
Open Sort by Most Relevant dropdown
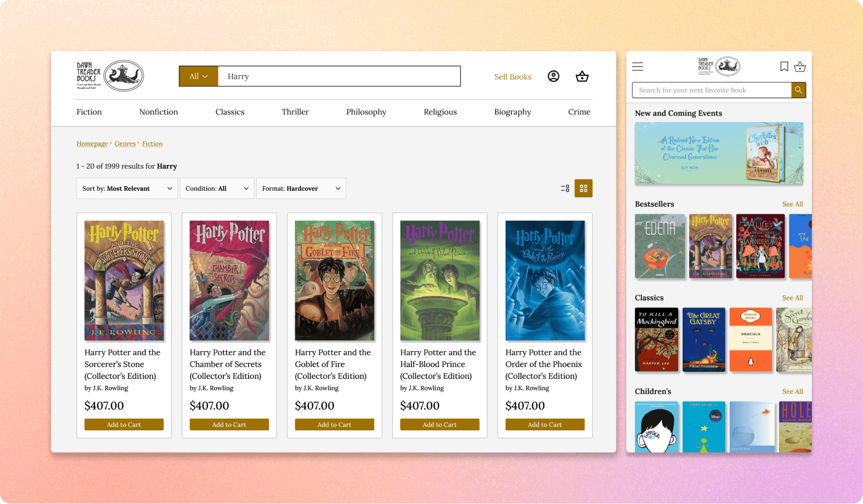127,188
